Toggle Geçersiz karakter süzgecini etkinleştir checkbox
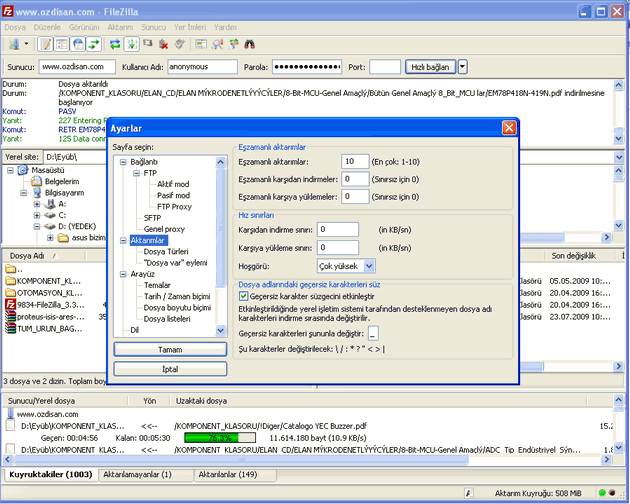The image size is (630, 504). click(x=243, y=297)
